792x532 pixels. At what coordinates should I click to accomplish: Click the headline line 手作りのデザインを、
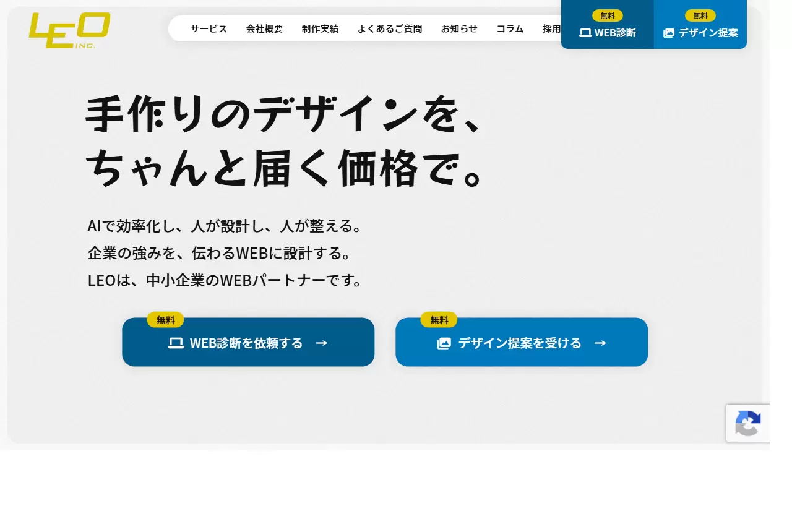point(283,115)
